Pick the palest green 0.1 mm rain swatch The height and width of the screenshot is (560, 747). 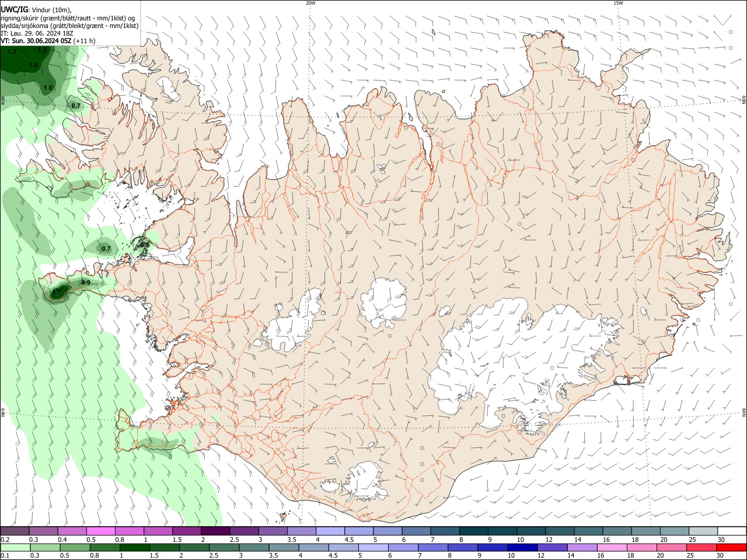pos(15,547)
